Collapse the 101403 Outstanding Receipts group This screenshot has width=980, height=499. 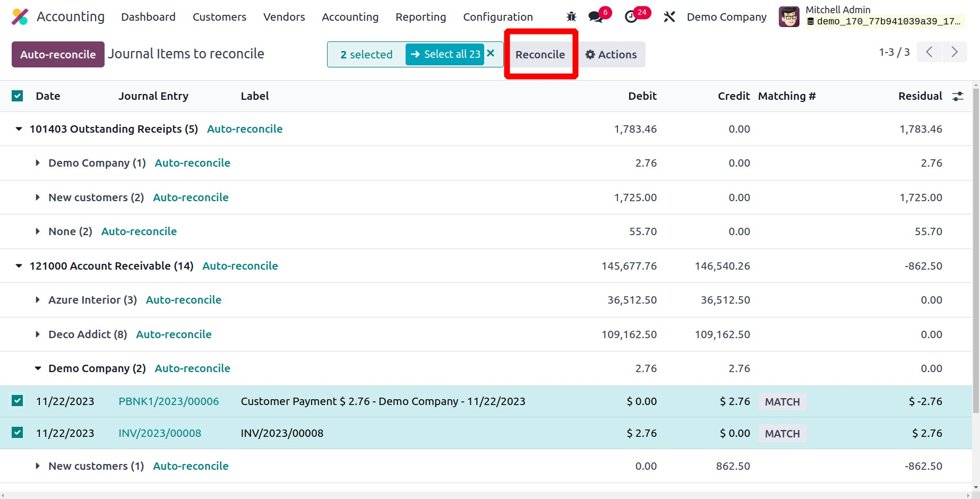point(19,129)
